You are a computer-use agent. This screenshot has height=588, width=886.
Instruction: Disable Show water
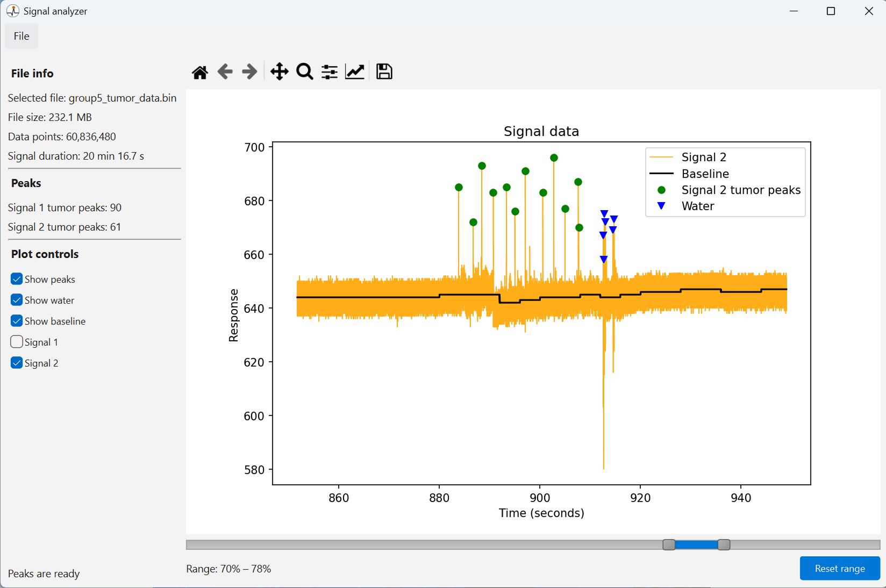[16, 300]
